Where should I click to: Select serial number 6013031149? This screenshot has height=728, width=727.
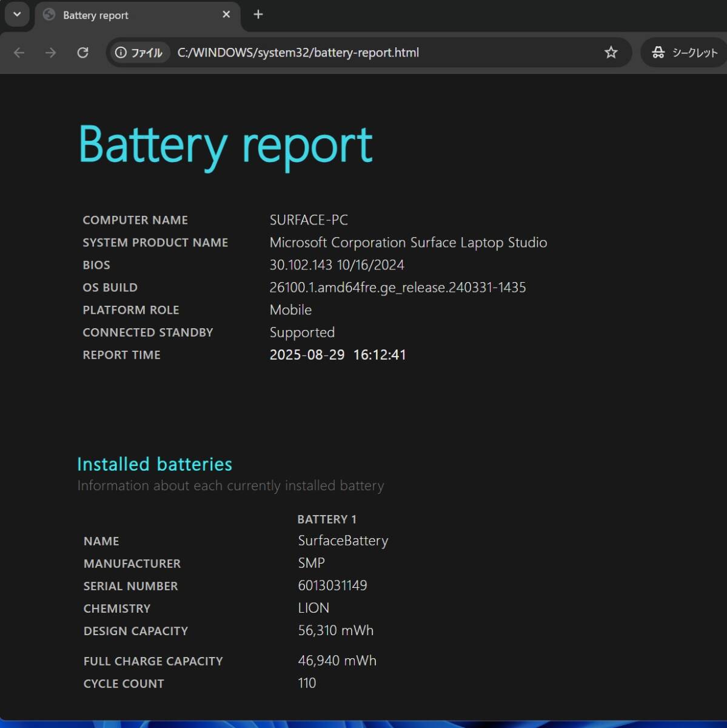coord(332,585)
